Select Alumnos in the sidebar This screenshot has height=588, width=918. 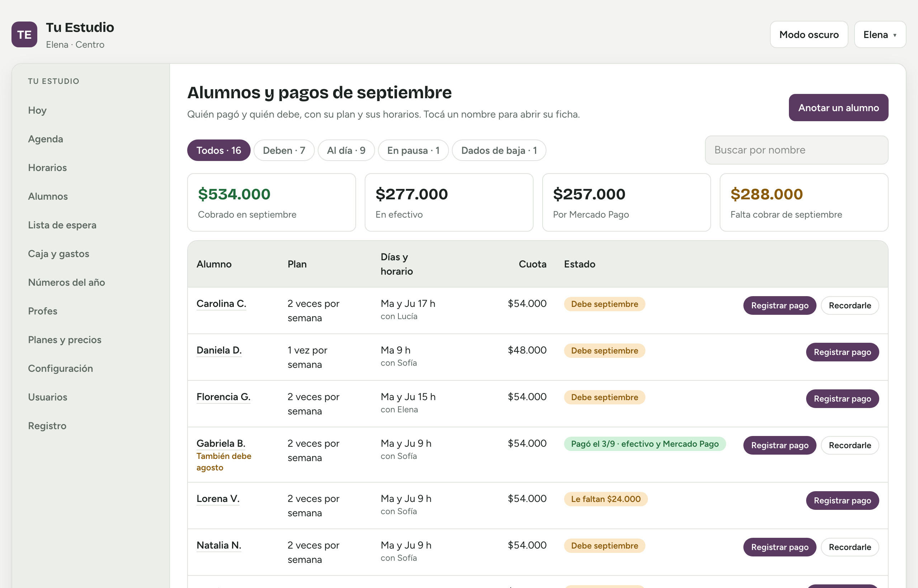[x=48, y=196]
